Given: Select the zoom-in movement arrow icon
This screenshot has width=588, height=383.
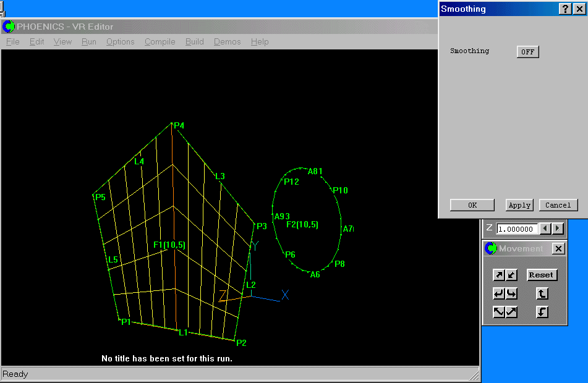Looking at the screenshot, I should coord(499,275).
